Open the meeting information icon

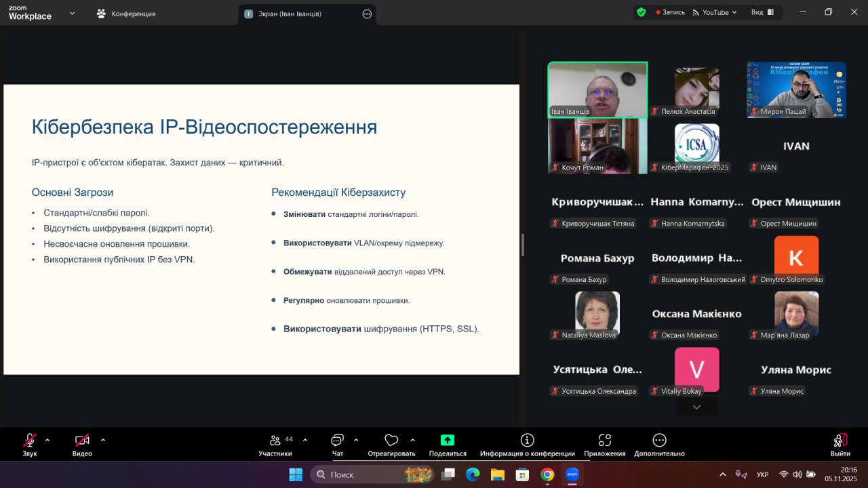[527, 441]
